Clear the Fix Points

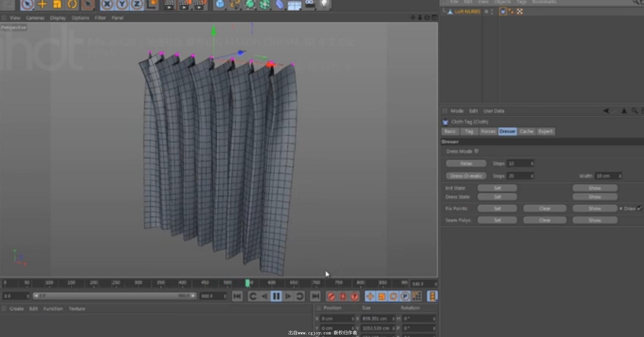pos(545,208)
